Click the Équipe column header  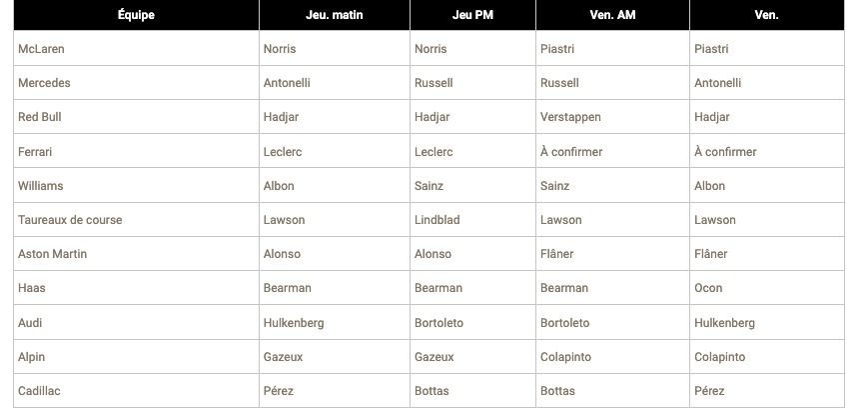[135, 15]
